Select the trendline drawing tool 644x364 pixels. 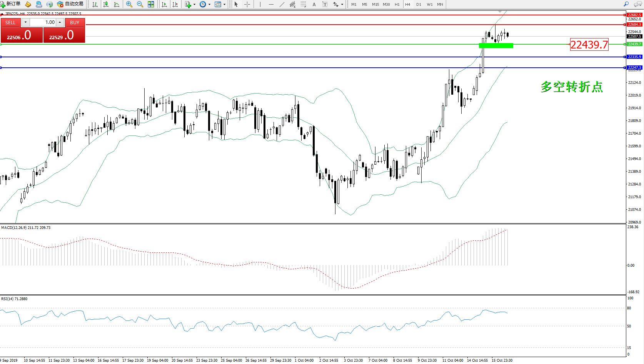tap(282, 4)
